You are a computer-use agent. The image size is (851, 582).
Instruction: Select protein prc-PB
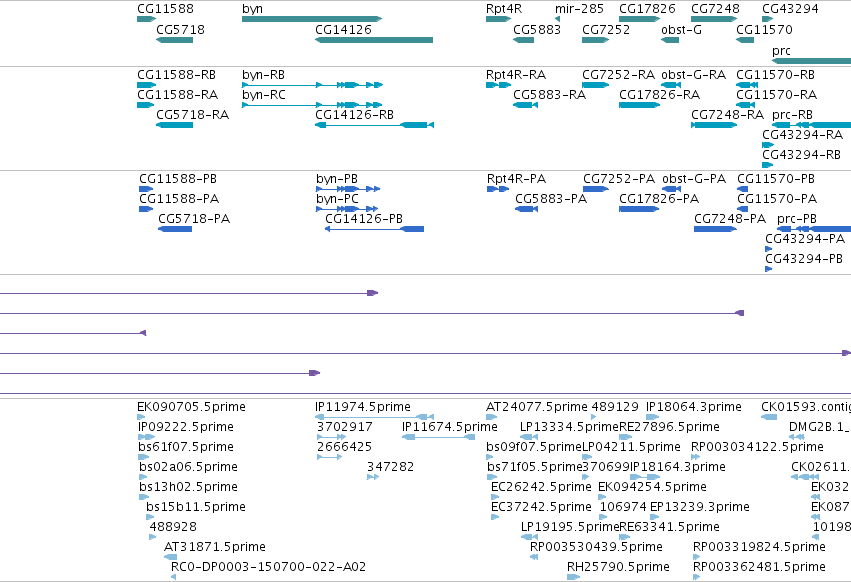797,219
